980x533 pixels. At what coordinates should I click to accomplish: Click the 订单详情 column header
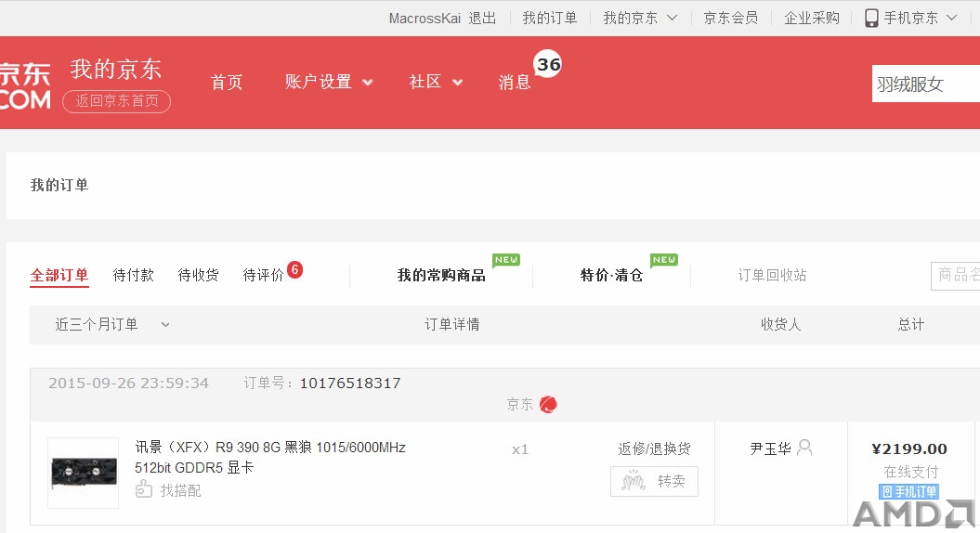[451, 324]
